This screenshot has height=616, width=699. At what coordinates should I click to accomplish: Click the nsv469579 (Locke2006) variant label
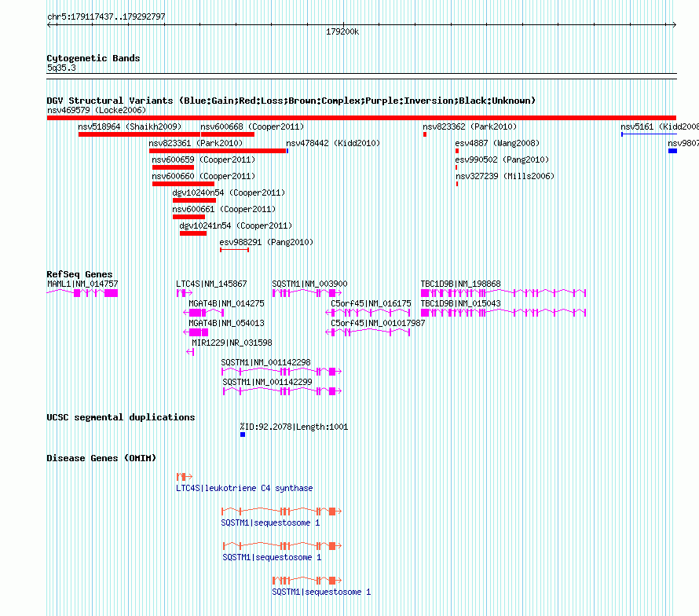click(x=97, y=110)
